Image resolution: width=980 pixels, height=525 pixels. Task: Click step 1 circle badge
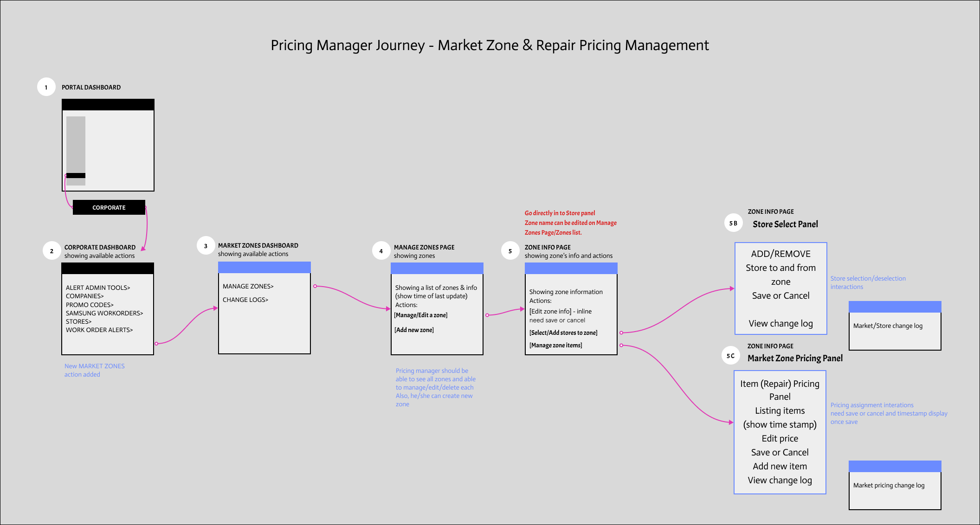[x=46, y=87]
